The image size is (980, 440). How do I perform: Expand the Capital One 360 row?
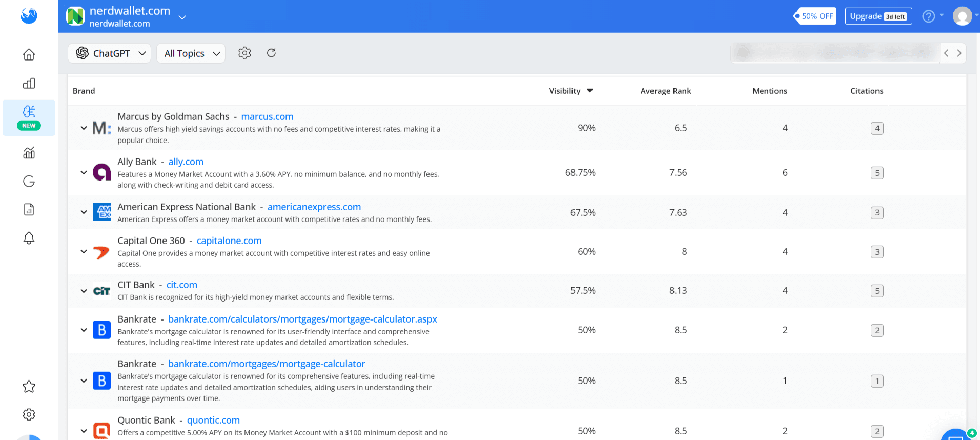(84, 251)
